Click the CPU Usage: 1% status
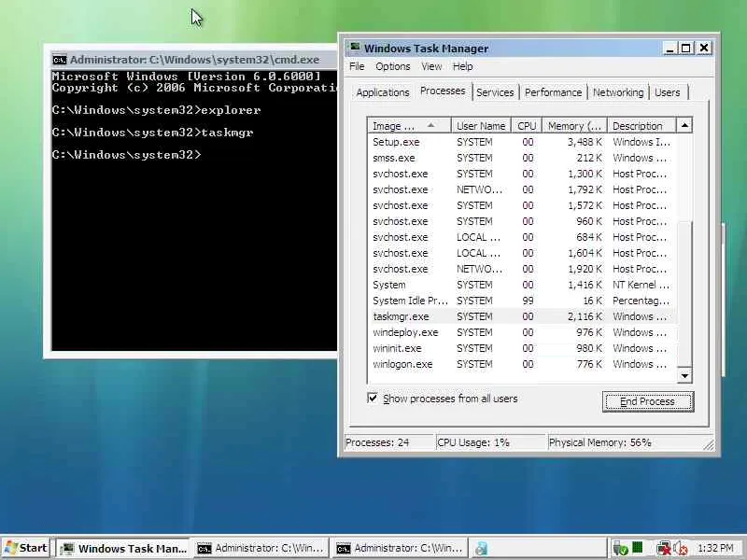Image resolution: width=747 pixels, height=560 pixels. pos(491,442)
